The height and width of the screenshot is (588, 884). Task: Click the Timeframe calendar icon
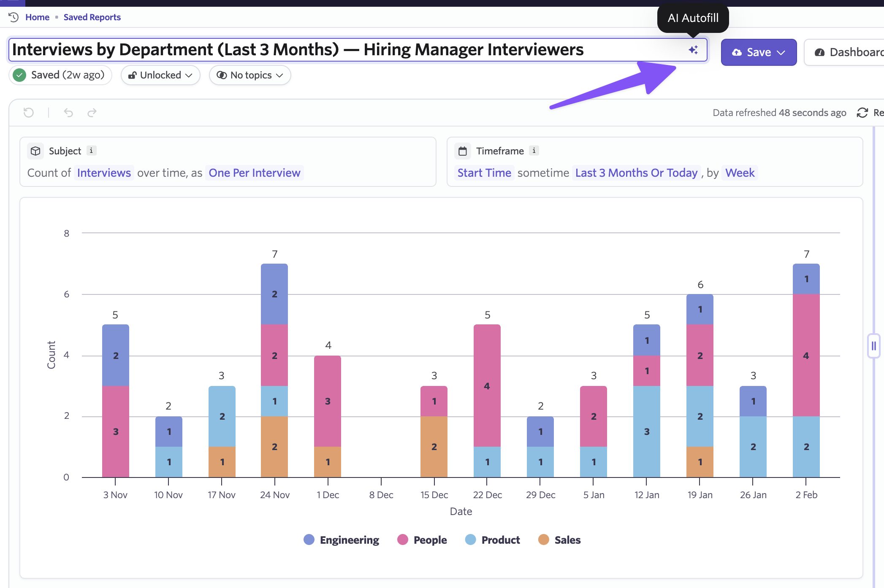pos(463,151)
